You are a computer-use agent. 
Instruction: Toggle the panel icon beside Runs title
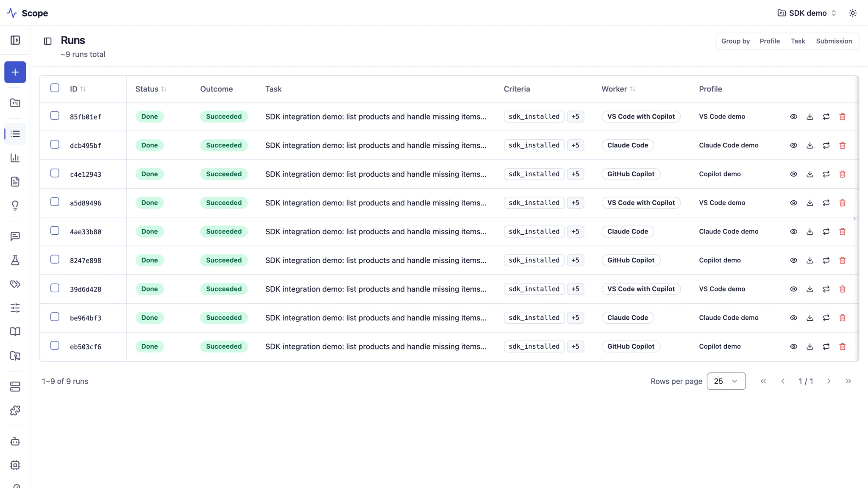click(x=47, y=41)
